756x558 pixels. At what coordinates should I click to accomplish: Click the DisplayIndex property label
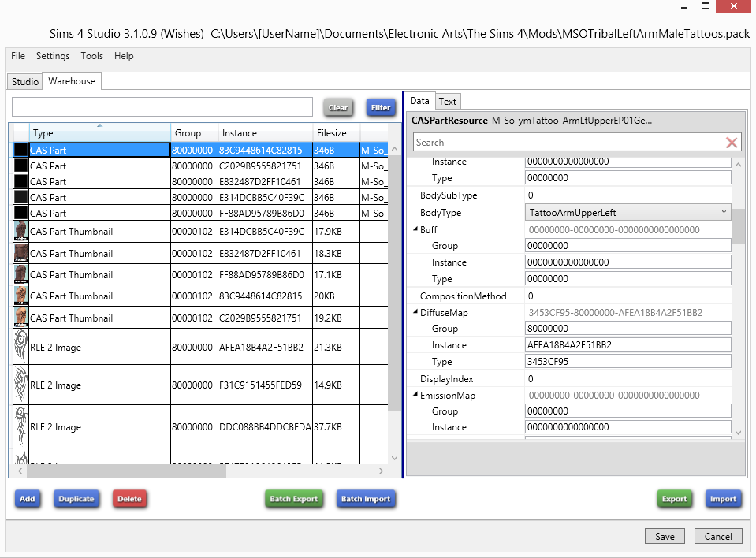[446, 379]
